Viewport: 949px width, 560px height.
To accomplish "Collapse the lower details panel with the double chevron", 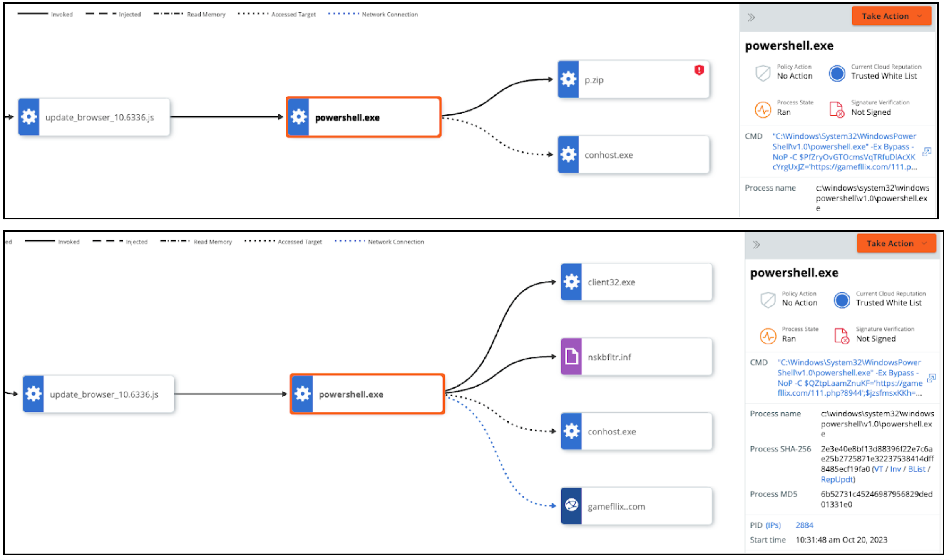I will pyautogui.click(x=756, y=245).
